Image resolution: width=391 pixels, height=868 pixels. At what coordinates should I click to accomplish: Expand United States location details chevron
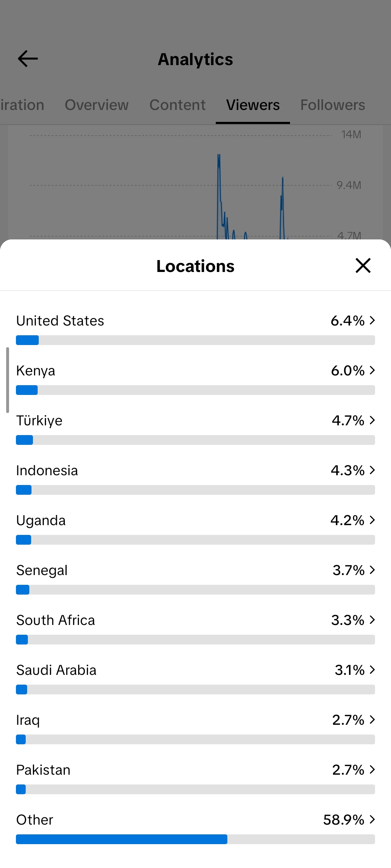(x=372, y=320)
